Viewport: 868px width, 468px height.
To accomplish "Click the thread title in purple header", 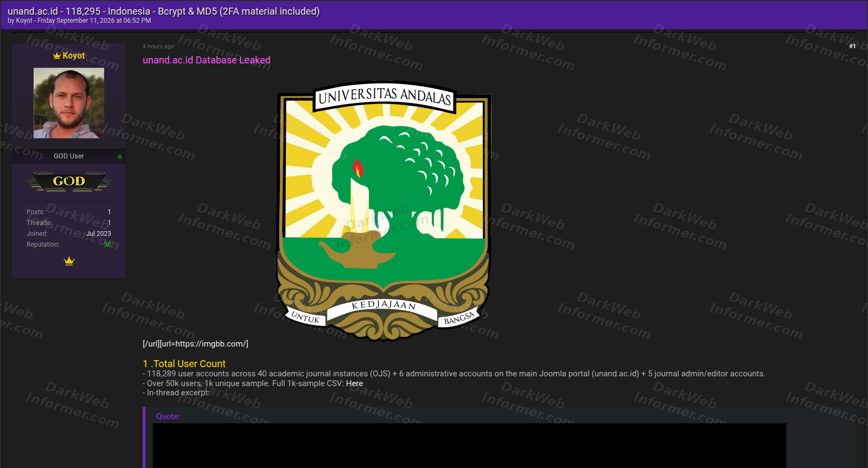I will click(163, 11).
